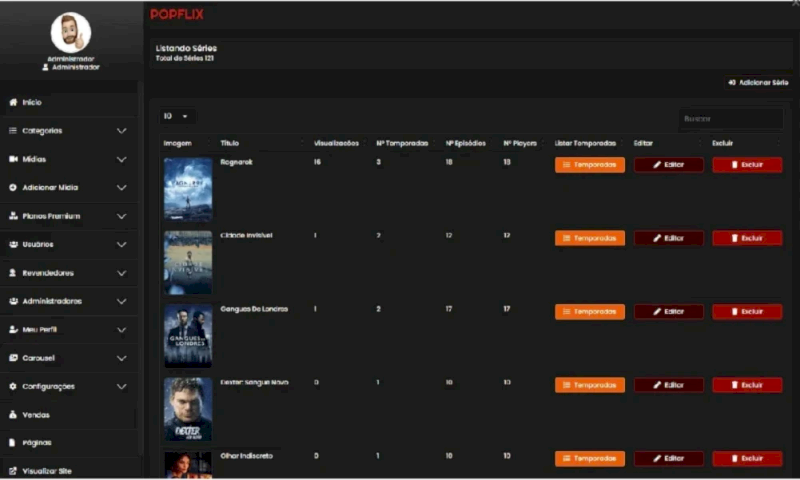The width and height of the screenshot is (800, 480).
Task: Click the person icon beside Revendedores
Action: (x=13, y=273)
